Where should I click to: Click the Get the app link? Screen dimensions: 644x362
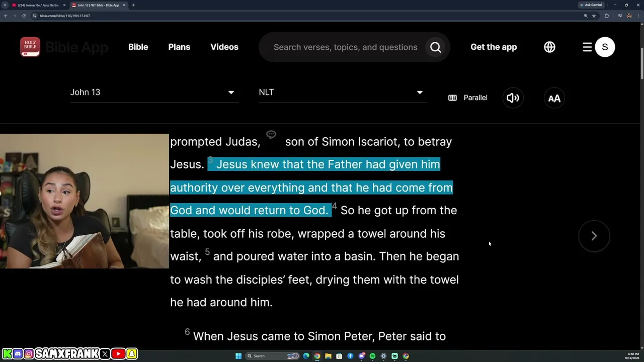(494, 47)
